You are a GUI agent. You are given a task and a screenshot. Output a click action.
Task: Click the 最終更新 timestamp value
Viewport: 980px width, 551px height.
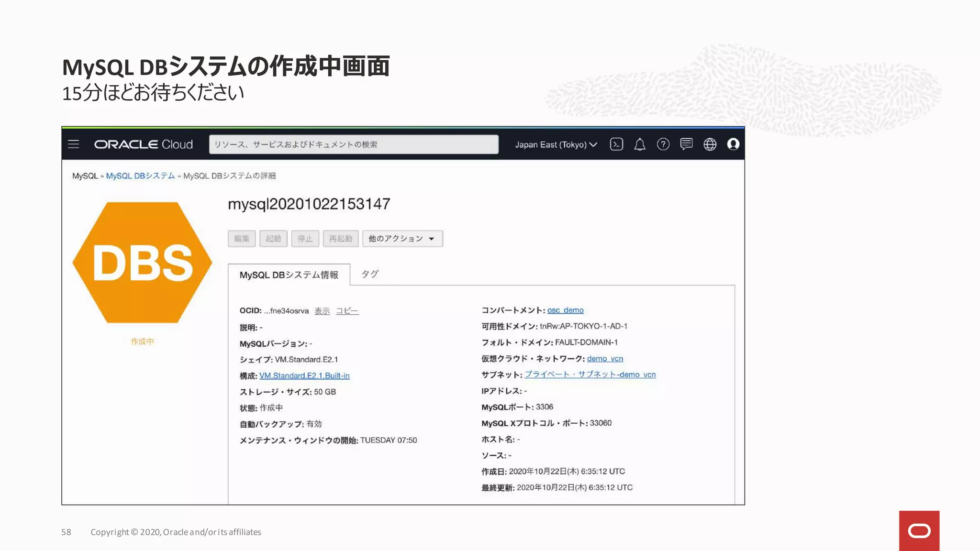click(x=575, y=487)
